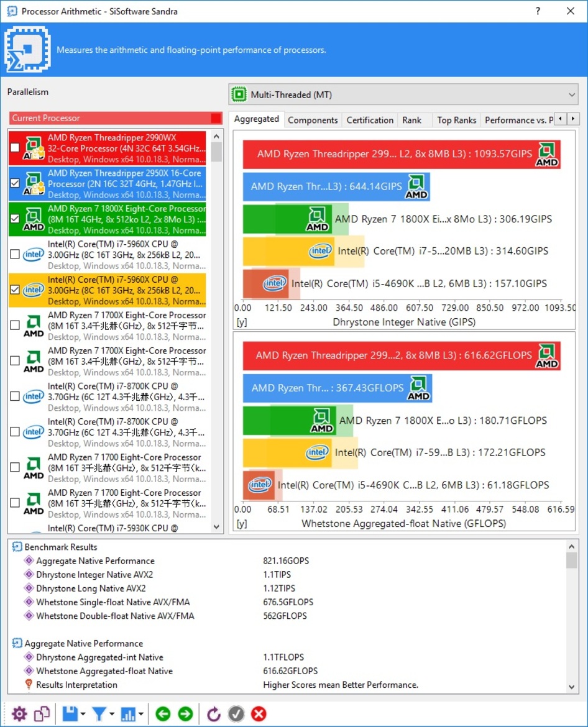Check the first Ryzen 7 1700X checkbox
This screenshot has height=727, width=588.
(x=15, y=325)
